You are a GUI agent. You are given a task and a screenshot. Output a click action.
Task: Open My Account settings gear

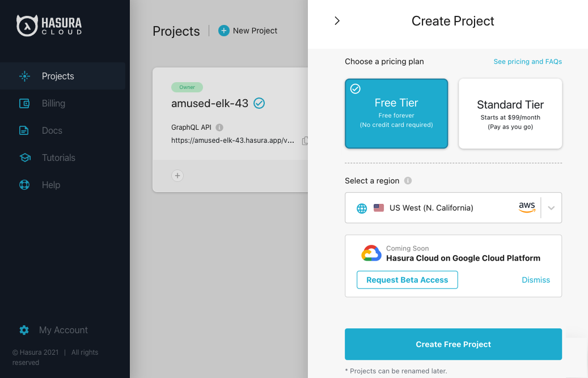[x=23, y=330]
